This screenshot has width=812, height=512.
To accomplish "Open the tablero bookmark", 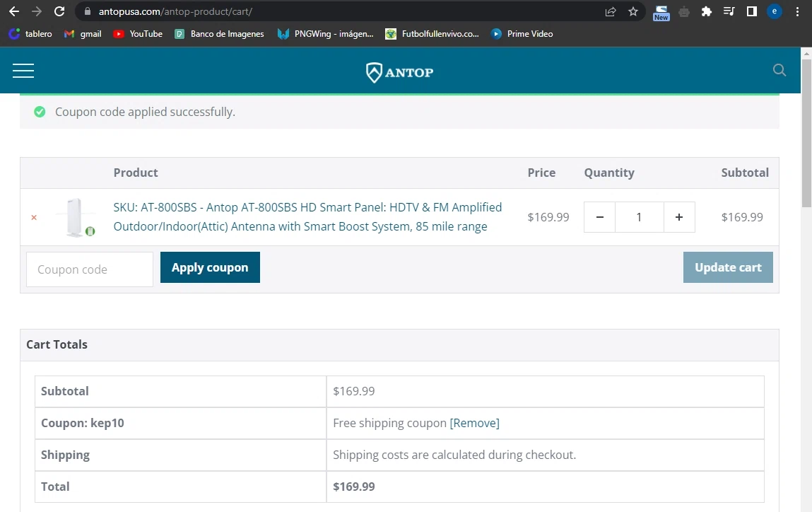I will pos(30,34).
